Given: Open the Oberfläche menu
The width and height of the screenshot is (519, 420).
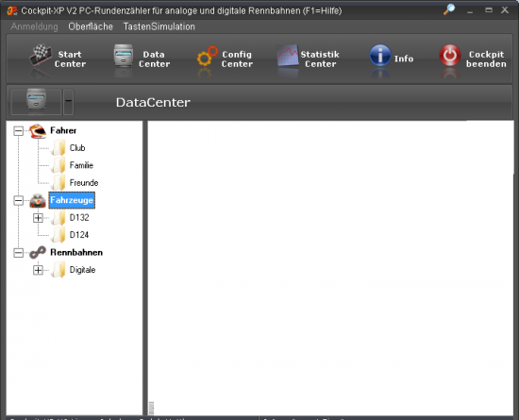Looking at the screenshot, I should pos(91,26).
